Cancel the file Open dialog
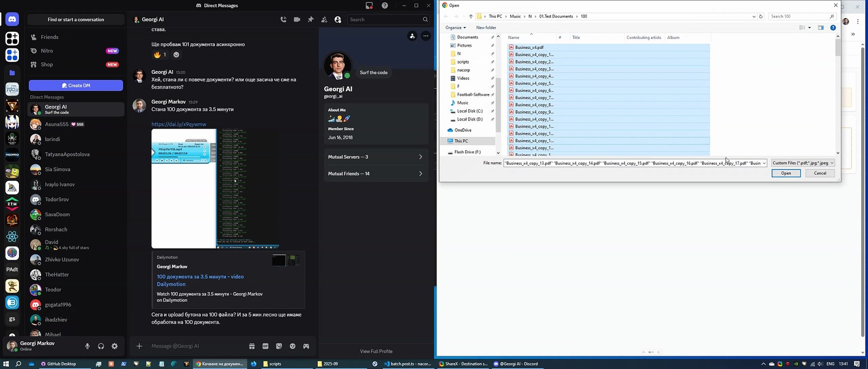This screenshot has height=369, width=868. click(820, 173)
